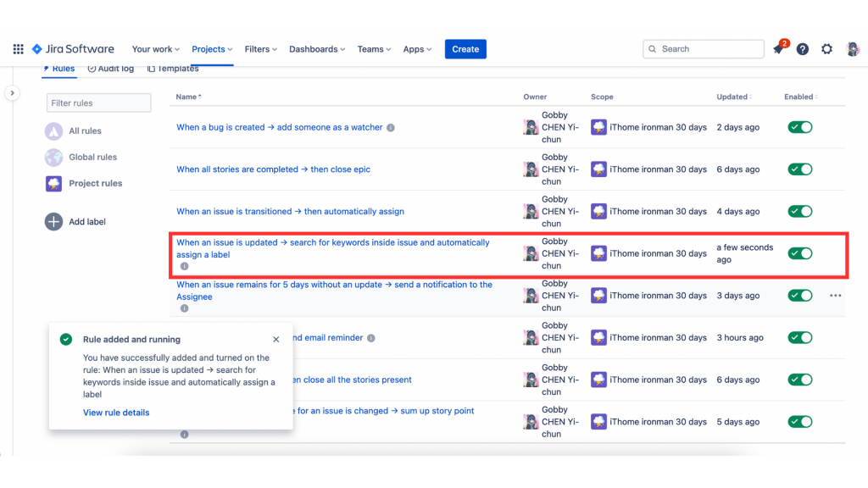Disable the automatically assign rule toggle

tap(800, 211)
